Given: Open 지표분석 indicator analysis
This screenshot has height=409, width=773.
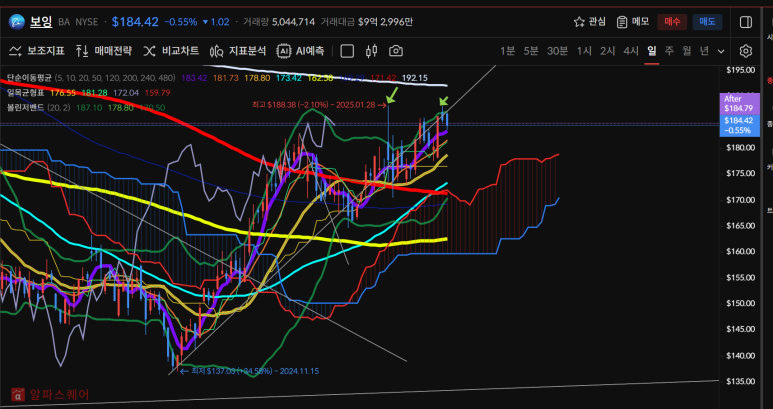Looking at the screenshot, I should [238, 51].
